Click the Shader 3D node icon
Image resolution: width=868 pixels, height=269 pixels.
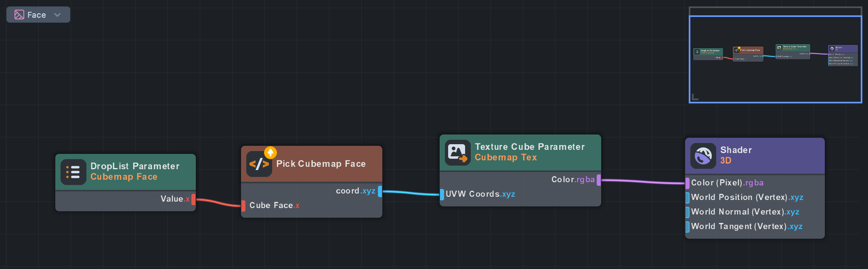click(703, 156)
